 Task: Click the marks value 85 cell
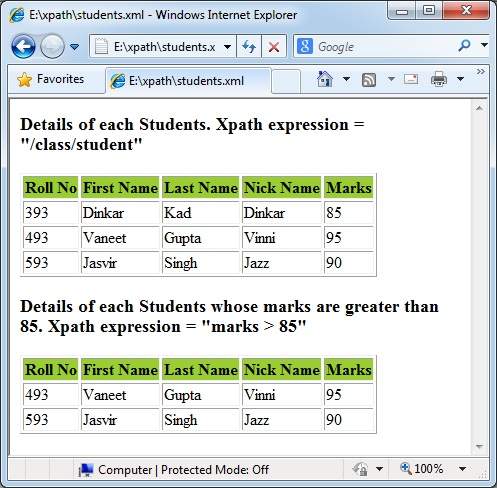click(x=349, y=213)
